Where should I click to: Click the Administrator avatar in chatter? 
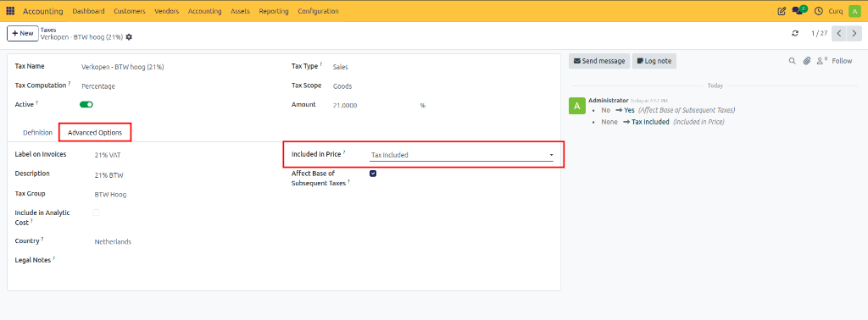577,106
